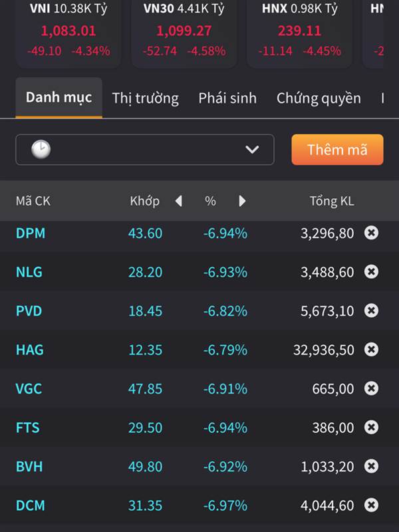The image size is (399, 532).
Task: Show next column with right arrow
Action: 242,201
